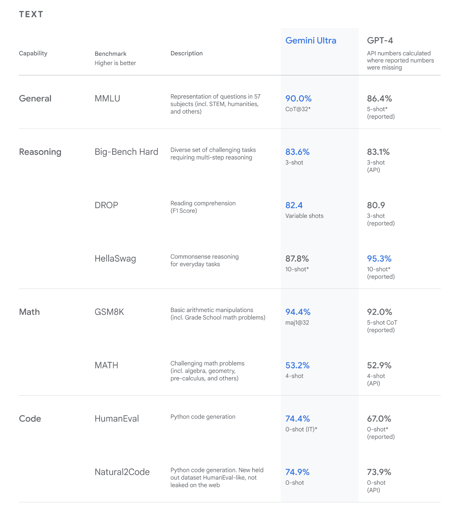Click the 94.4% GSM8K score

[298, 312]
